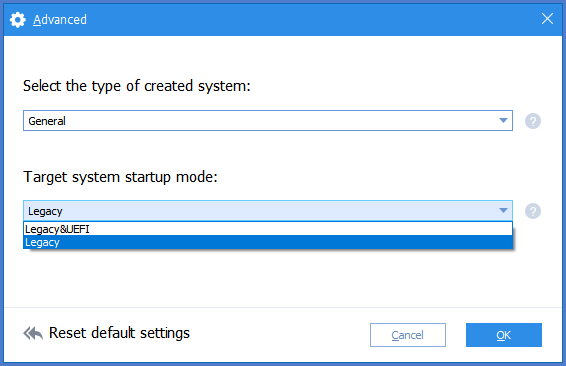Cancel the advanced settings changes

click(408, 335)
